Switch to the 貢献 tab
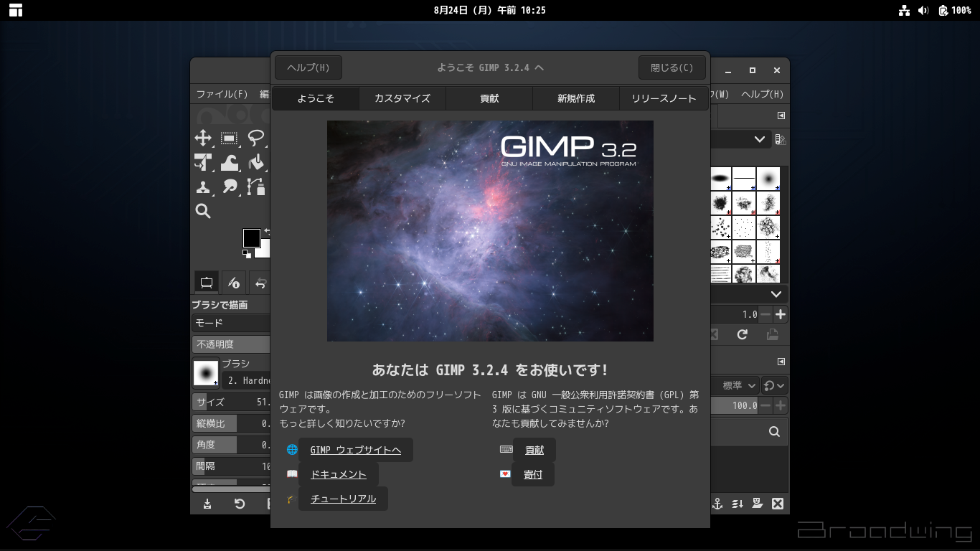 (489, 98)
